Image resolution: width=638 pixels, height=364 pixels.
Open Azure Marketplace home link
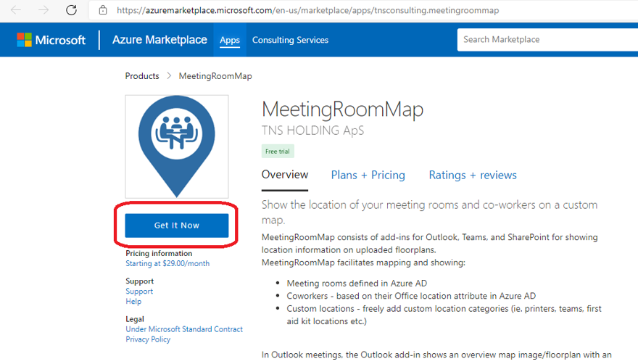tap(159, 40)
